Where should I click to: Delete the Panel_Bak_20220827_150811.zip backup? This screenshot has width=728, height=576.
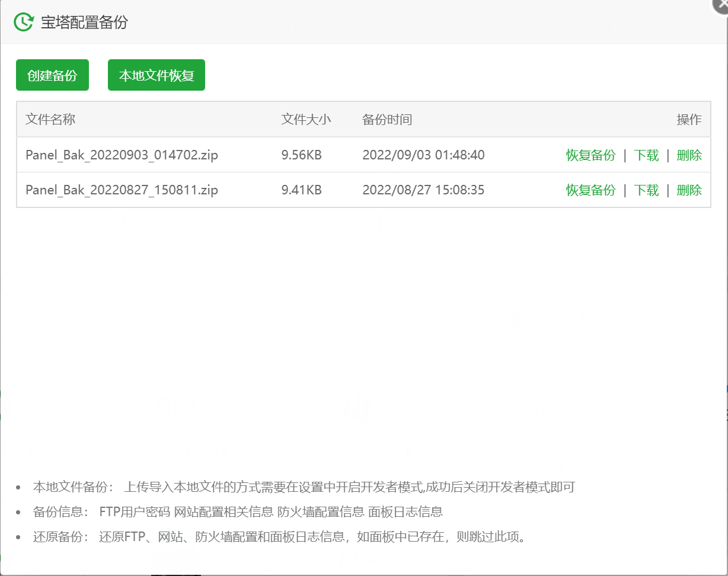coord(689,190)
